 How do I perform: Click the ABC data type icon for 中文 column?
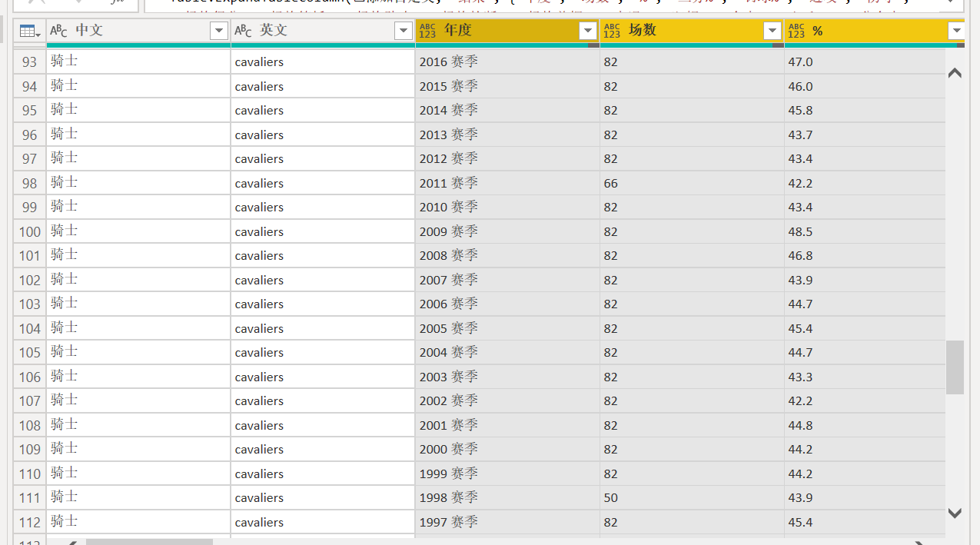(x=58, y=31)
